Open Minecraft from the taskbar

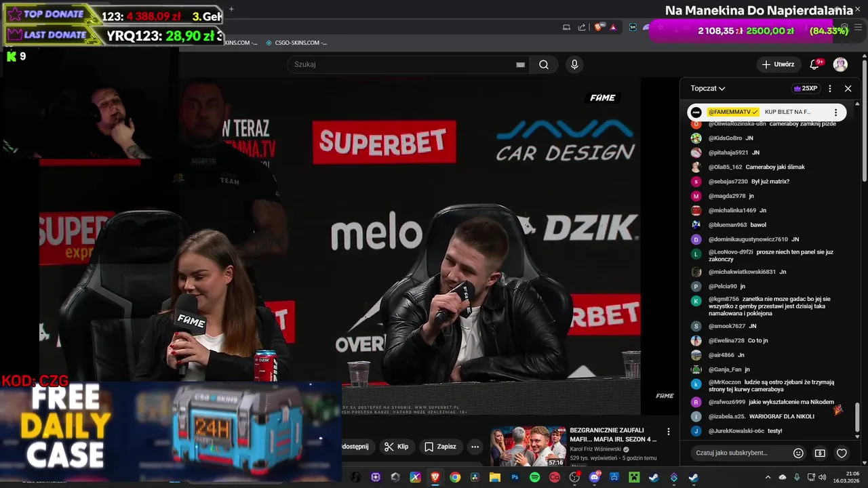634,477
